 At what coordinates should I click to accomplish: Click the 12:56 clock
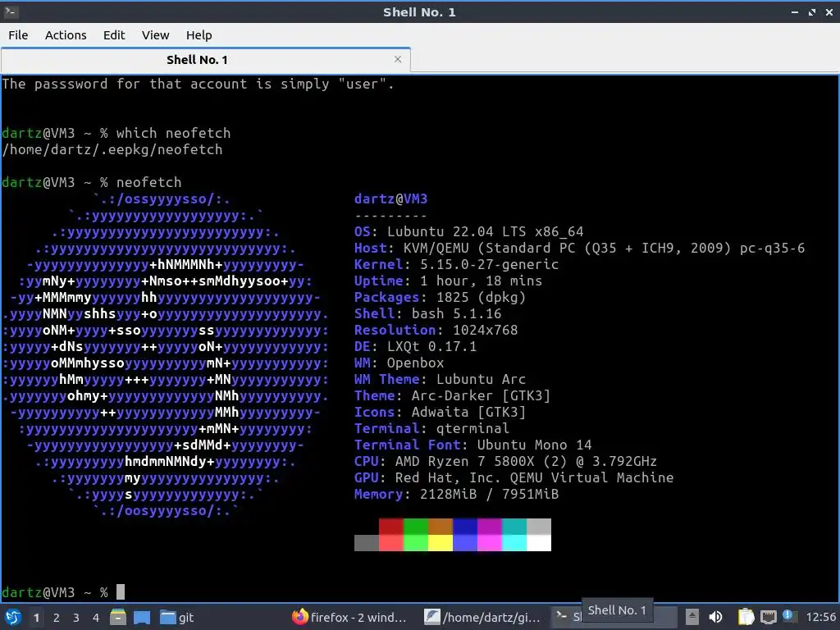(x=820, y=617)
